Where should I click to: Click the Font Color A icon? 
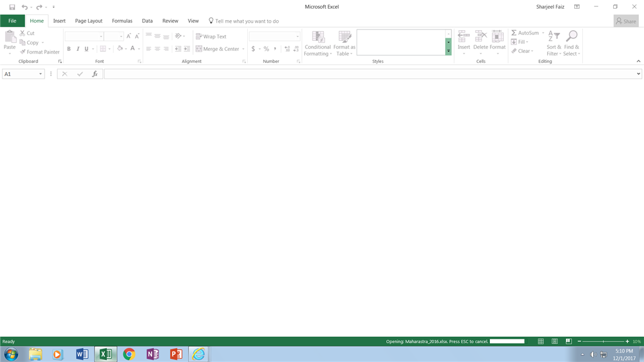tap(133, 48)
